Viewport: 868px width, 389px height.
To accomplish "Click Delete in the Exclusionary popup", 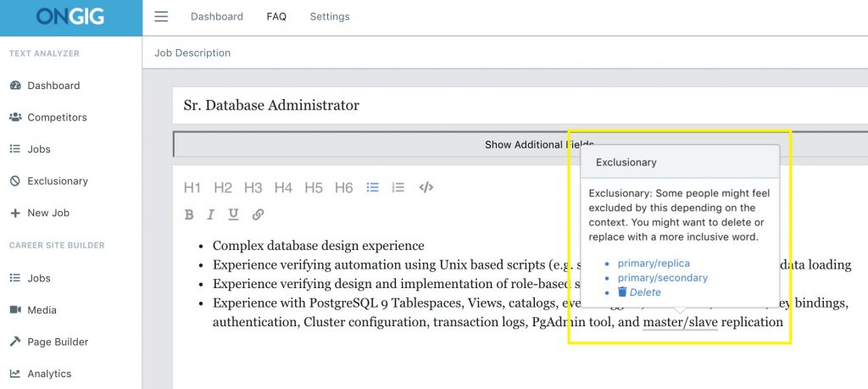I will tap(645, 292).
